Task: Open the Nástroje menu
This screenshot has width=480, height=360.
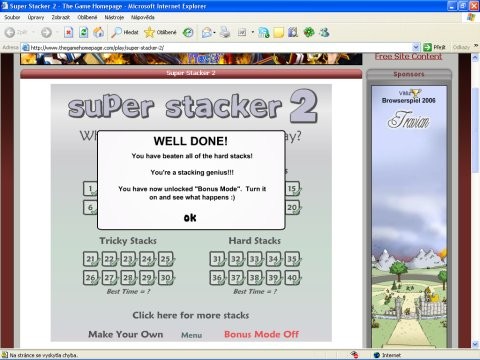Action: tap(114, 17)
